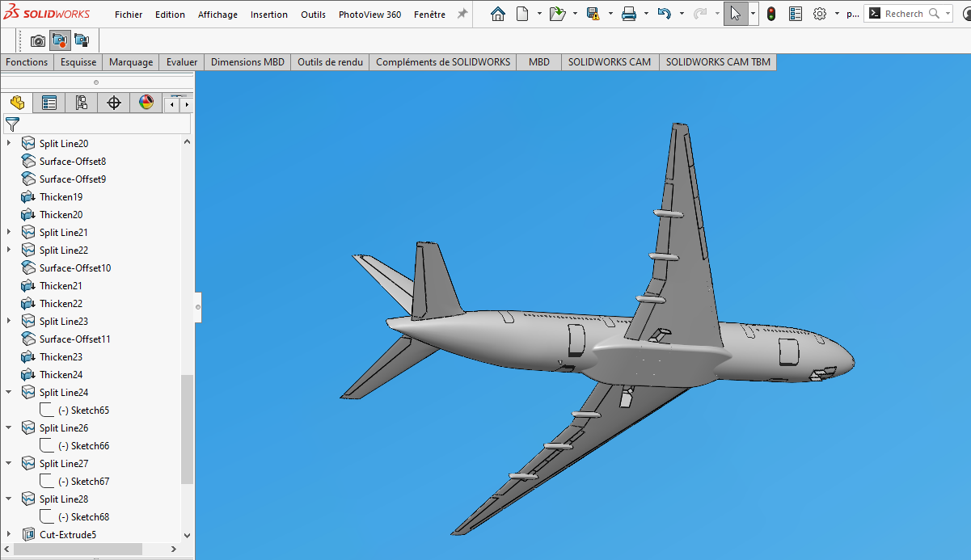Select the FeatureManager design tree tab icon
Screen dimensions: 971x560
coord(17,103)
